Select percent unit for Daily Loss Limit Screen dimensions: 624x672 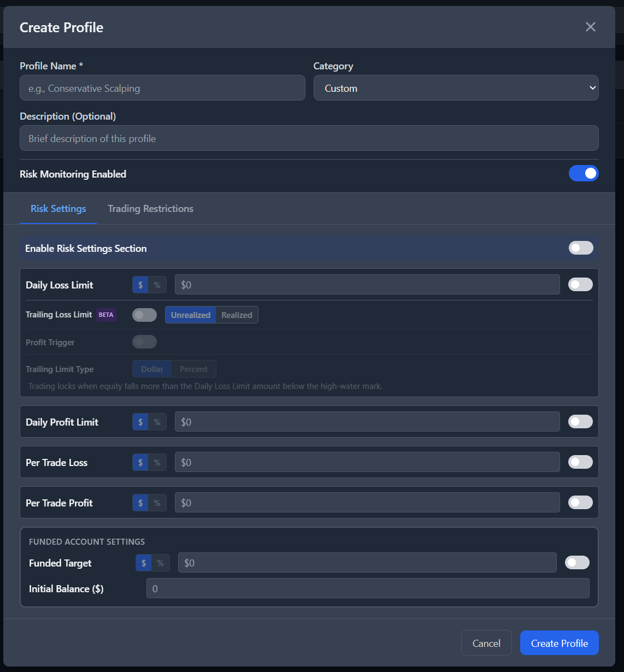(x=157, y=285)
